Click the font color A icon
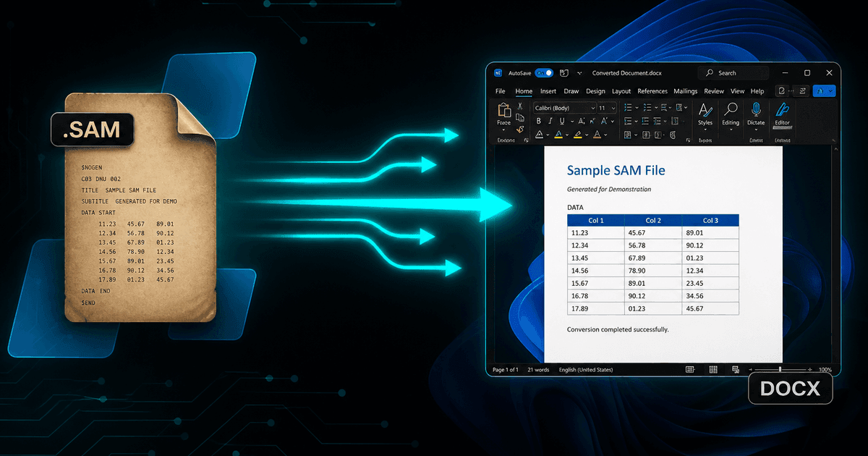 (597, 135)
